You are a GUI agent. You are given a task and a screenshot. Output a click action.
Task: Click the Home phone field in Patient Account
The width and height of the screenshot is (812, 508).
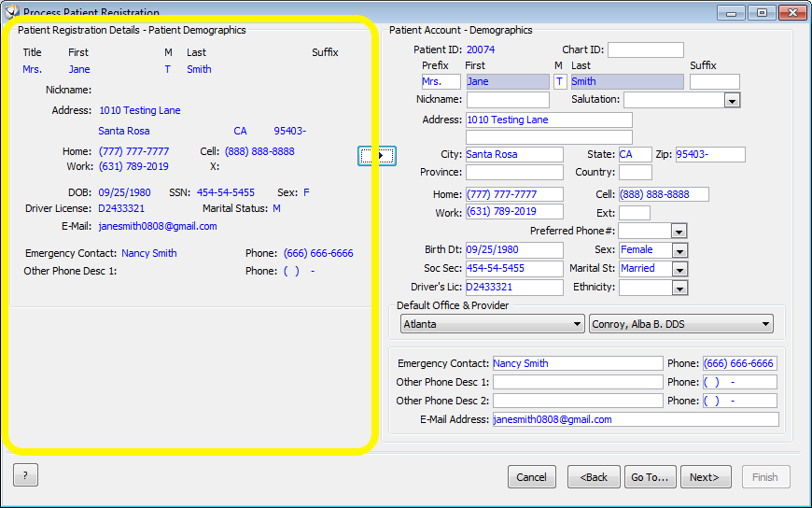[514, 194]
